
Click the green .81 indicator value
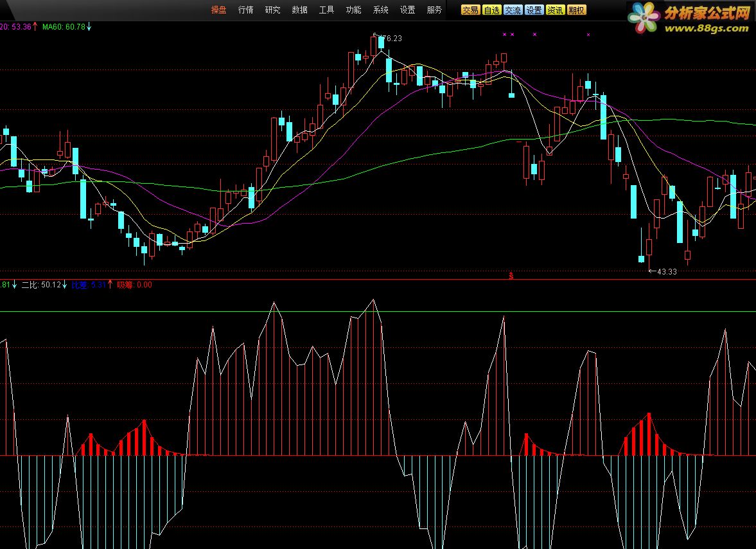coord(5,285)
